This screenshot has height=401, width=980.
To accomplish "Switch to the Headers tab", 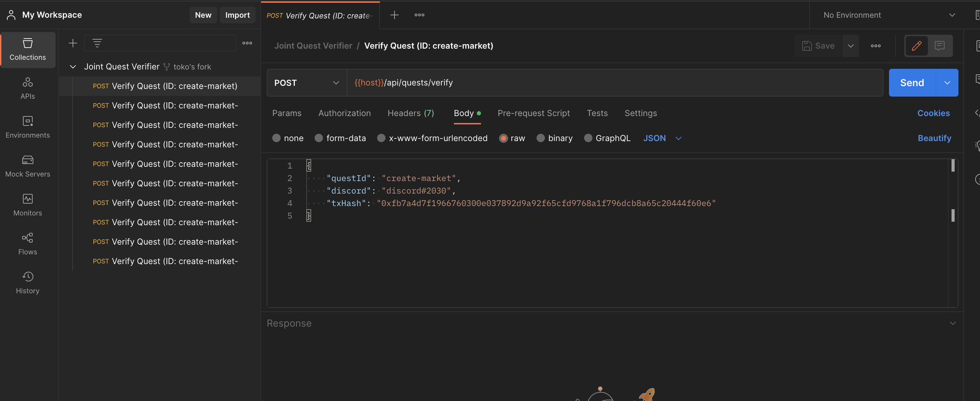I will point(410,113).
